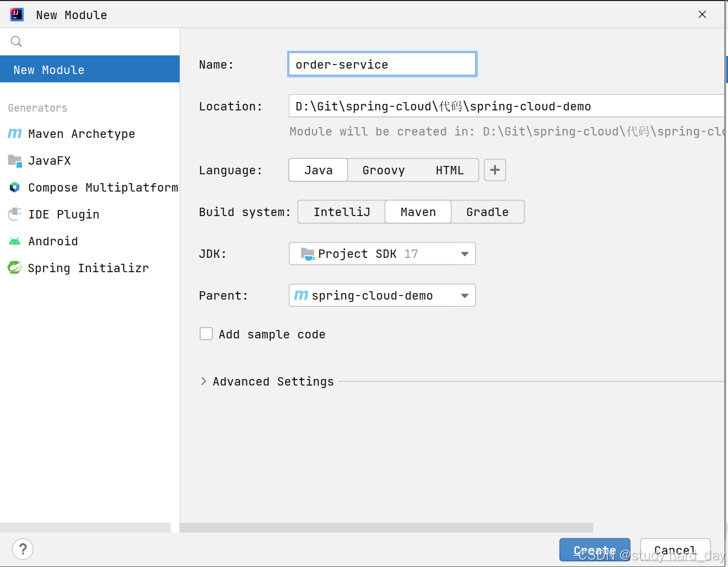
Task: Click the Create button
Action: (x=595, y=550)
